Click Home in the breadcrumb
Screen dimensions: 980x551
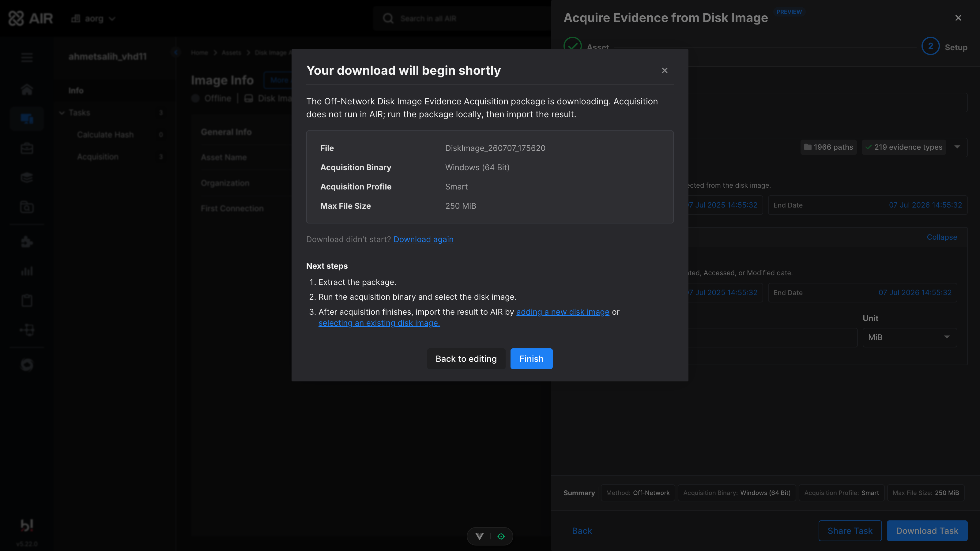click(199, 52)
